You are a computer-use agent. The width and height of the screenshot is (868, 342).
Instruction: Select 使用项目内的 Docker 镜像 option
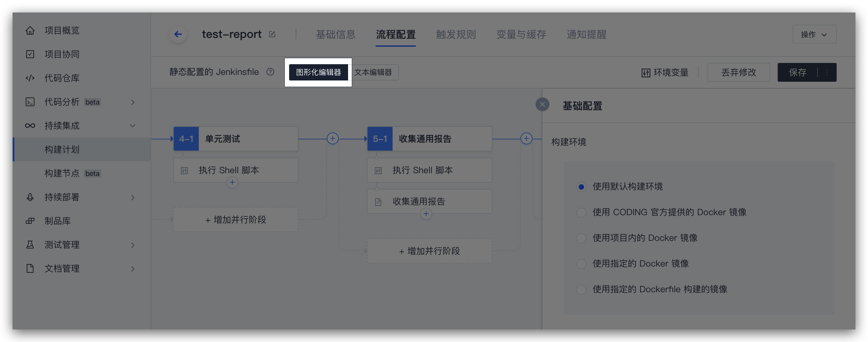[x=581, y=238]
